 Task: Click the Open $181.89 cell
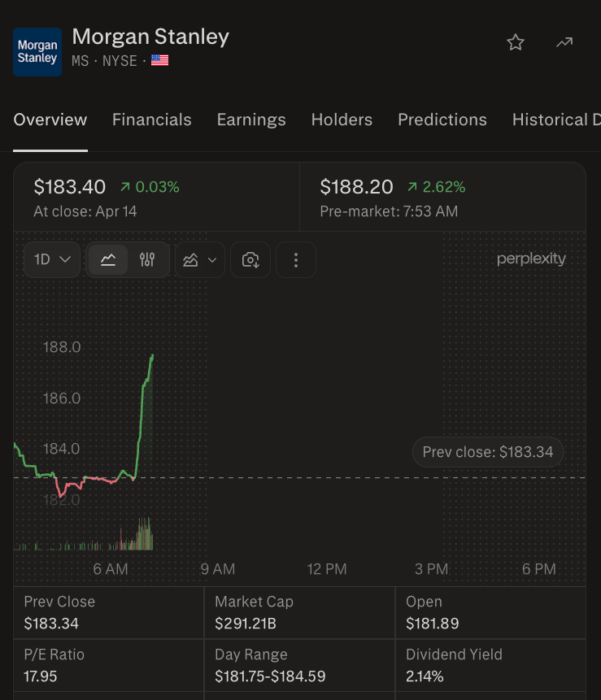pos(490,612)
